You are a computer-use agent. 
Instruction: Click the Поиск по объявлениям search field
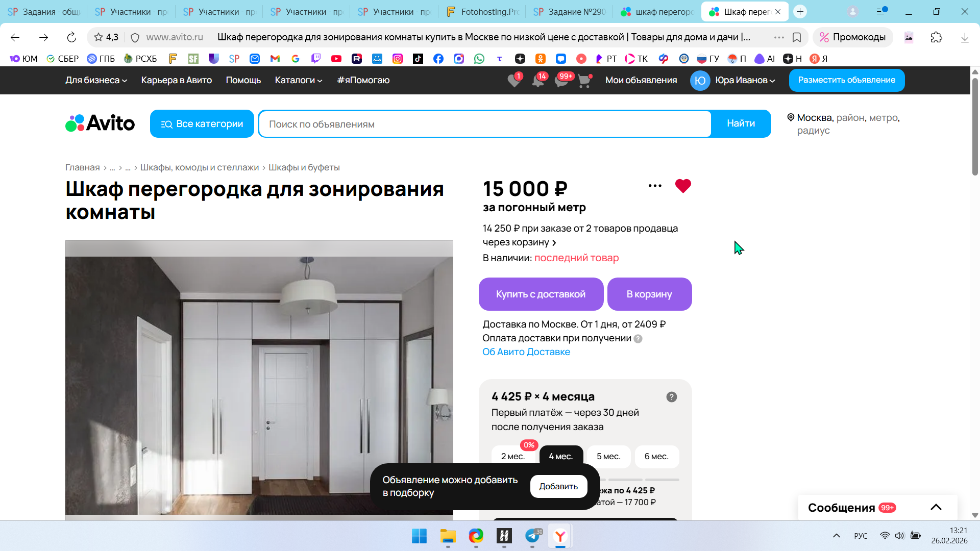tap(484, 124)
